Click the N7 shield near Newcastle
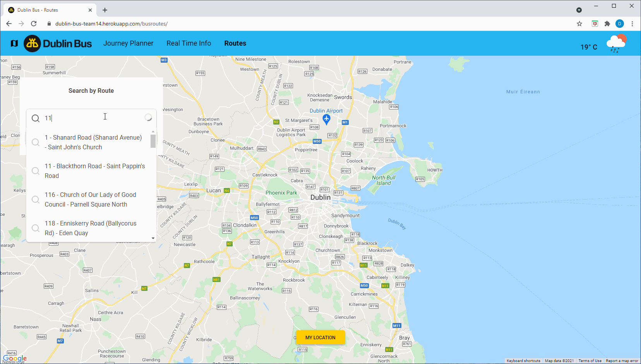This screenshot has height=364, width=641. (x=230, y=244)
